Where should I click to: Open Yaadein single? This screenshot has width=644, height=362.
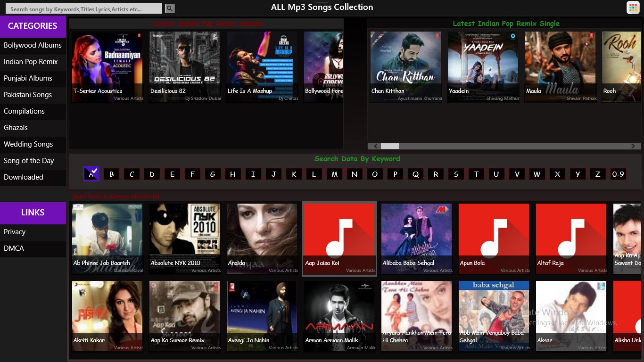(483, 66)
